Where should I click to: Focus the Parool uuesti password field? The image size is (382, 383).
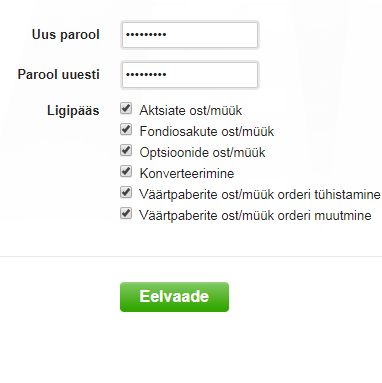tap(190, 75)
